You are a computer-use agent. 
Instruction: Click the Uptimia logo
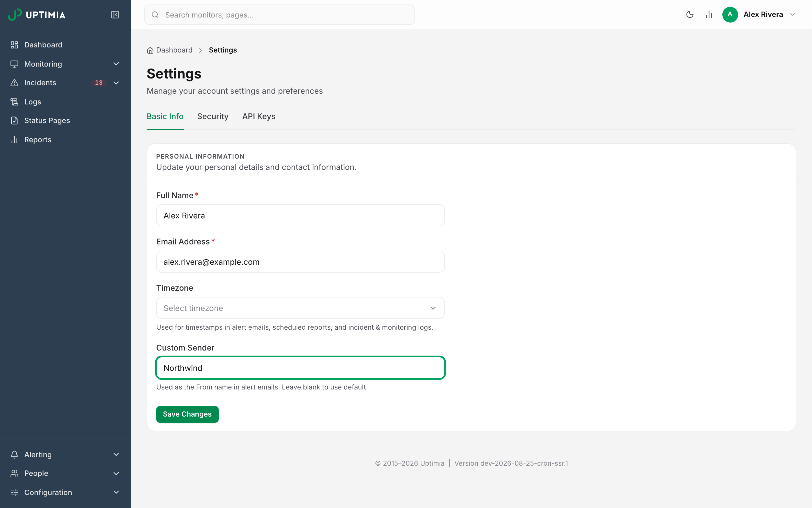pos(37,15)
